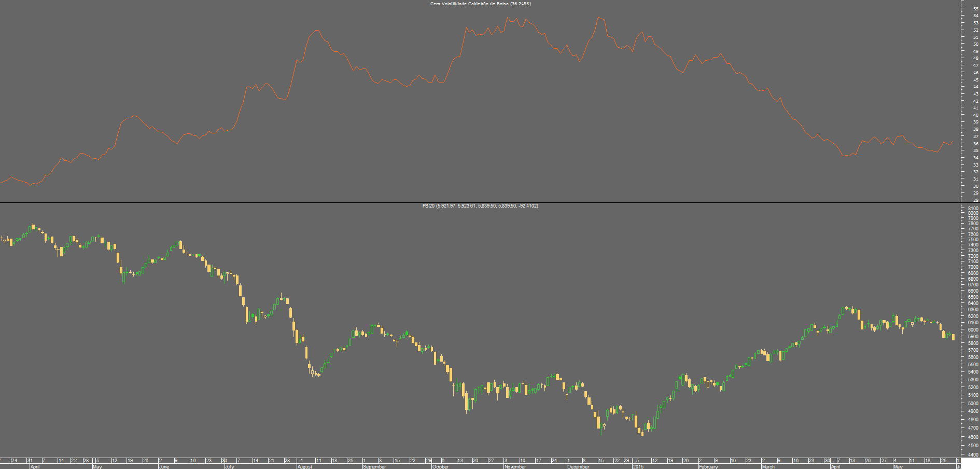Select the November month label on time axis
Screen dimensions: 980x469
515,466
